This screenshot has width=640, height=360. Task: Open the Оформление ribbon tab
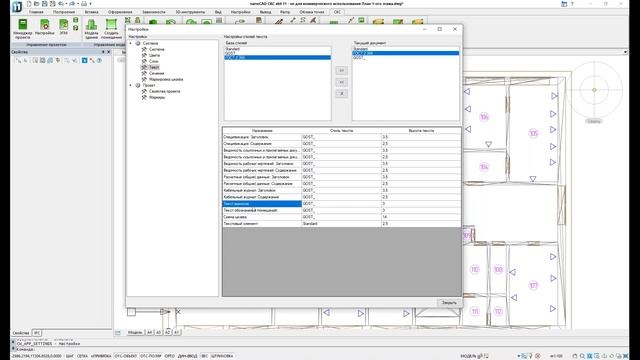pyautogui.click(x=120, y=12)
